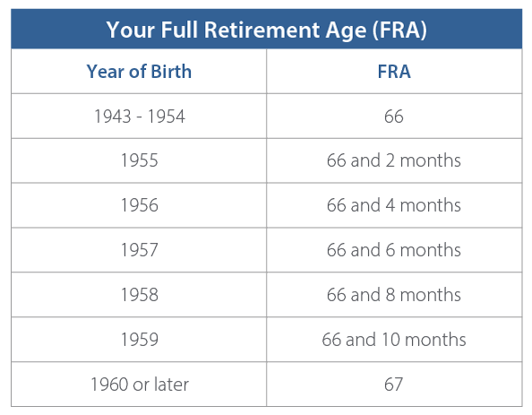Click the '67' FRA value cell

(x=393, y=385)
